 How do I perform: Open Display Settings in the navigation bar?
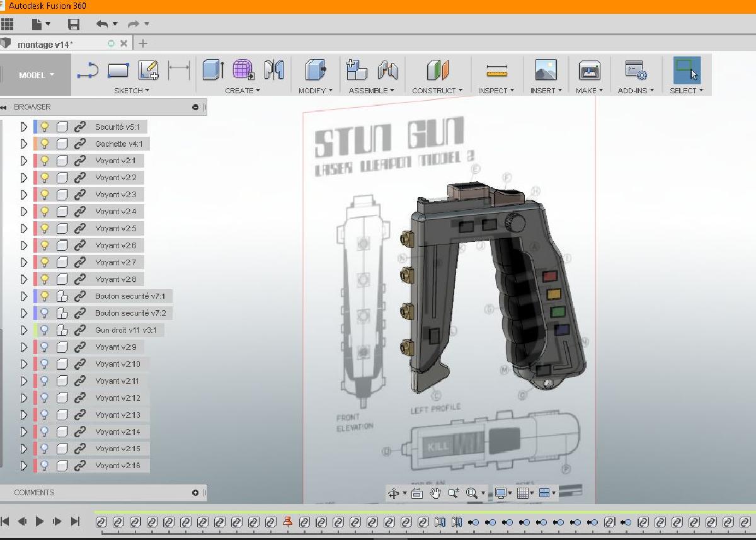pos(502,493)
